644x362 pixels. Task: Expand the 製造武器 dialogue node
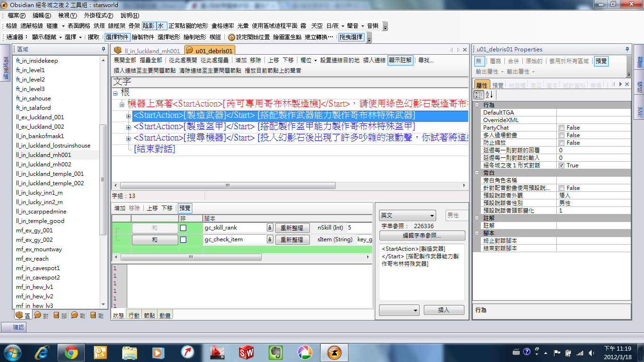click(129, 115)
